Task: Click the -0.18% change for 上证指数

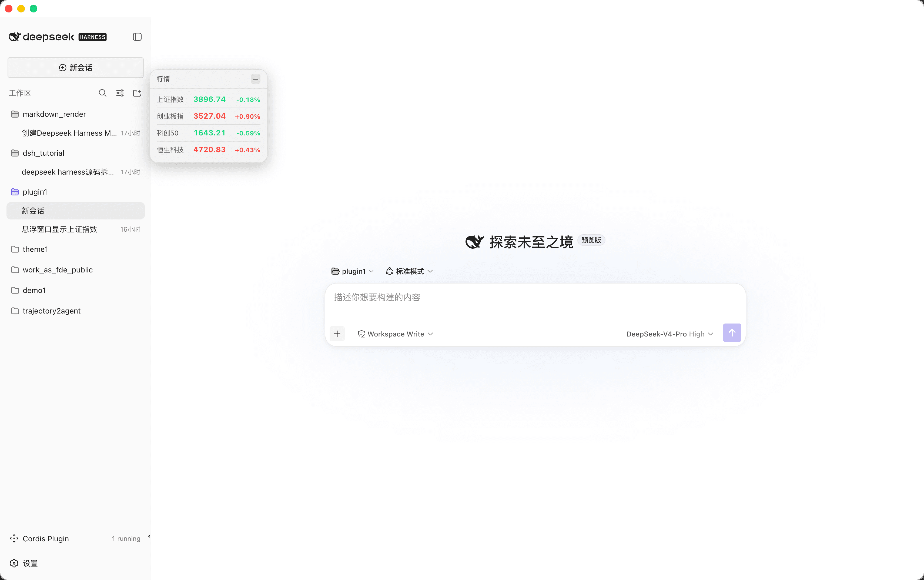Action: pos(248,100)
